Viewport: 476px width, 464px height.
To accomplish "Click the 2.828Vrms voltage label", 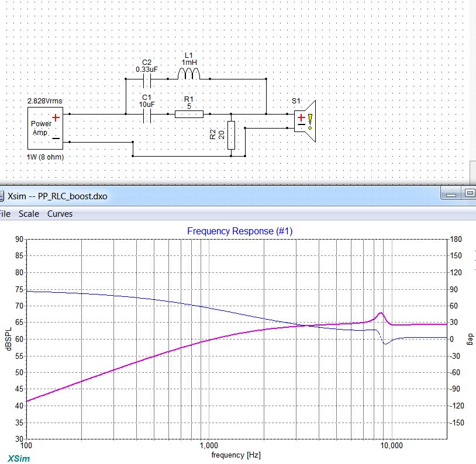I will pyautogui.click(x=45, y=101).
